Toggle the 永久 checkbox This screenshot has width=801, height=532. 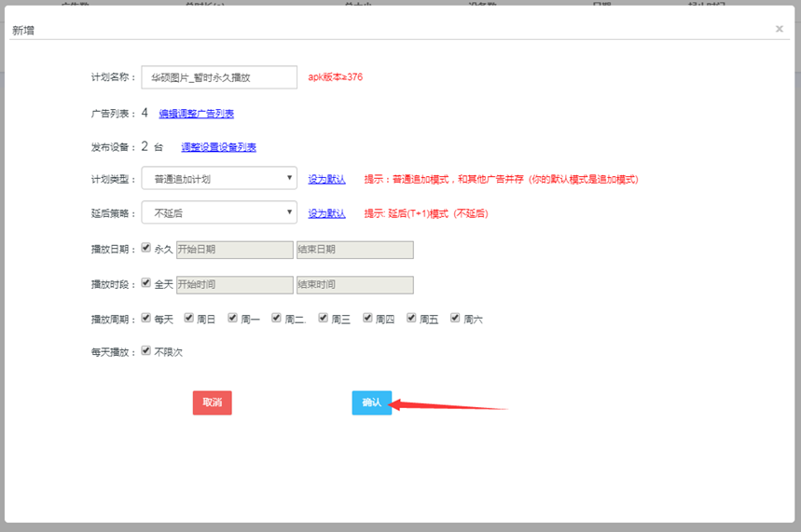146,249
